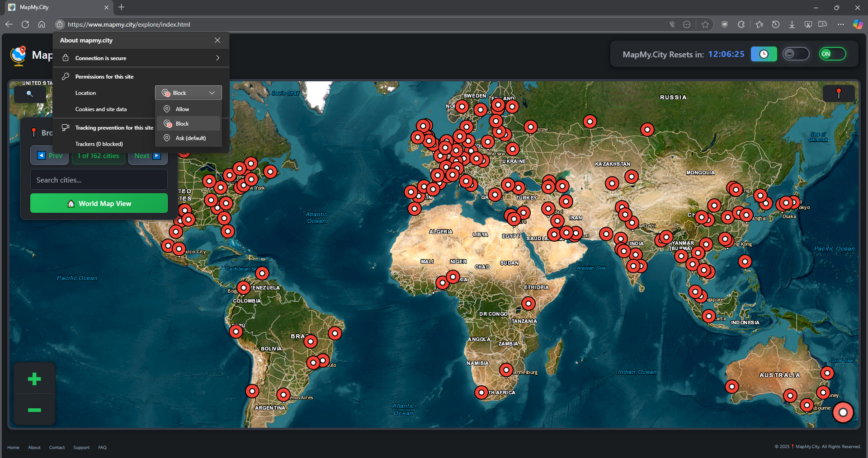Open browser extensions puzzle icon
The height and width of the screenshot is (458, 868).
point(741,24)
